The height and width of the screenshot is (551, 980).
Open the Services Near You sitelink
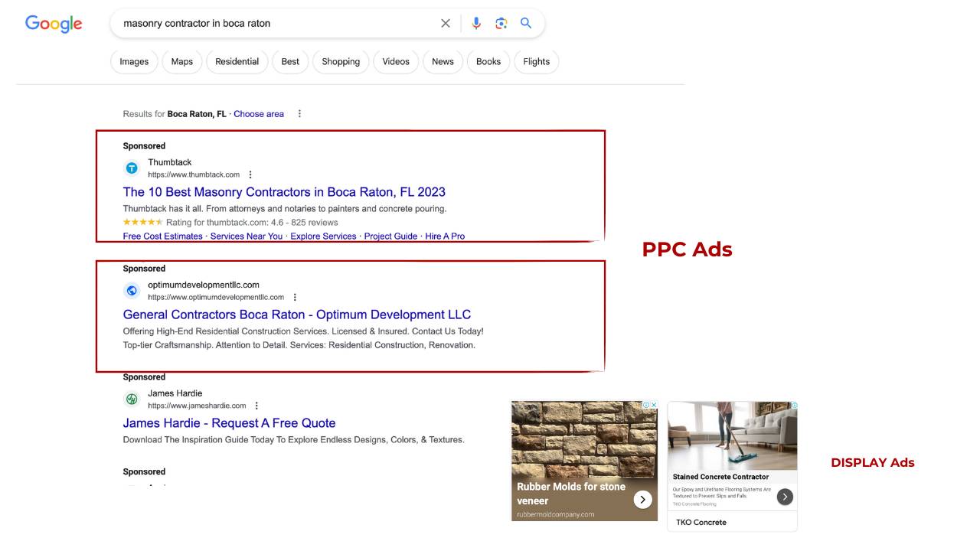pos(247,236)
